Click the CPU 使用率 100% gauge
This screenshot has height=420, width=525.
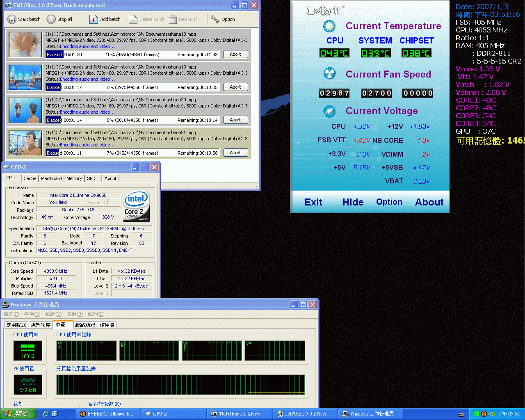coord(28,350)
